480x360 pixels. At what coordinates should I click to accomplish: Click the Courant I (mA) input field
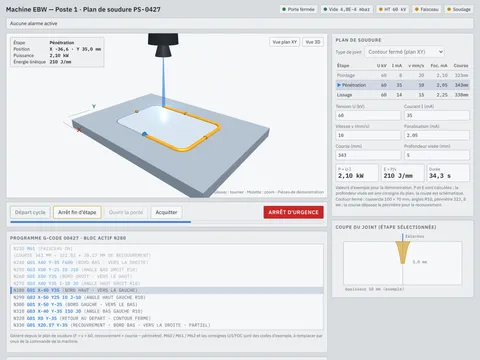pos(437,115)
